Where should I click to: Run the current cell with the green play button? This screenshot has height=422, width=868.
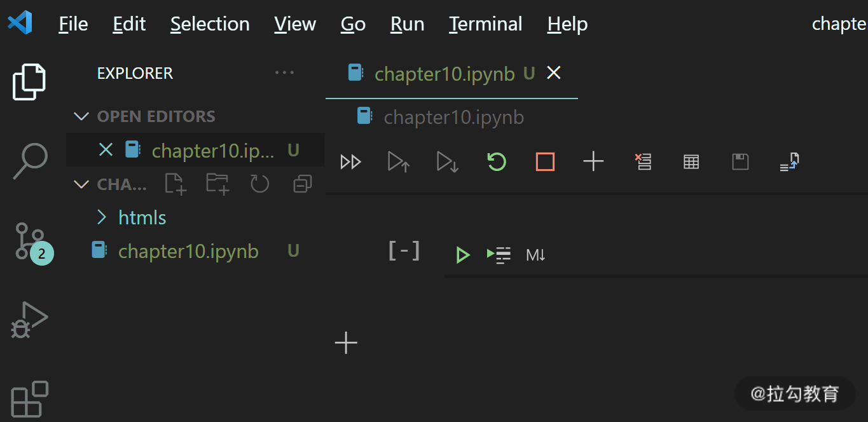pos(462,255)
